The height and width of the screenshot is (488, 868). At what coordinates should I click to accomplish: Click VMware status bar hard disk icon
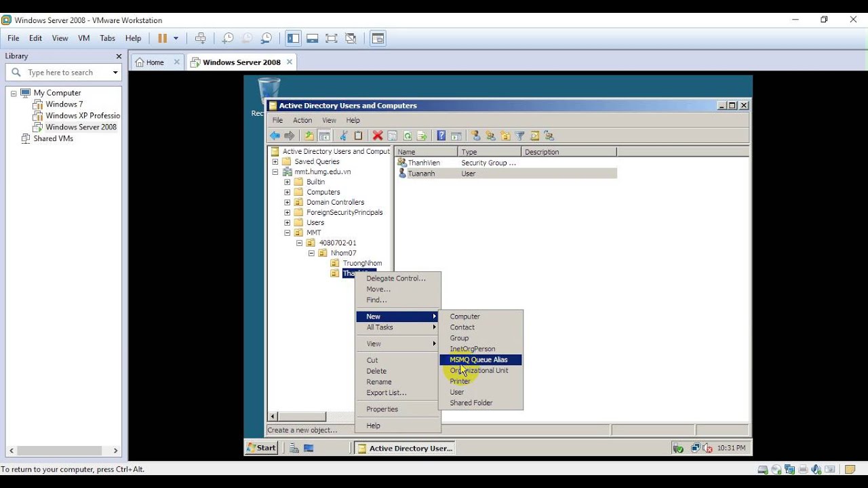click(763, 470)
